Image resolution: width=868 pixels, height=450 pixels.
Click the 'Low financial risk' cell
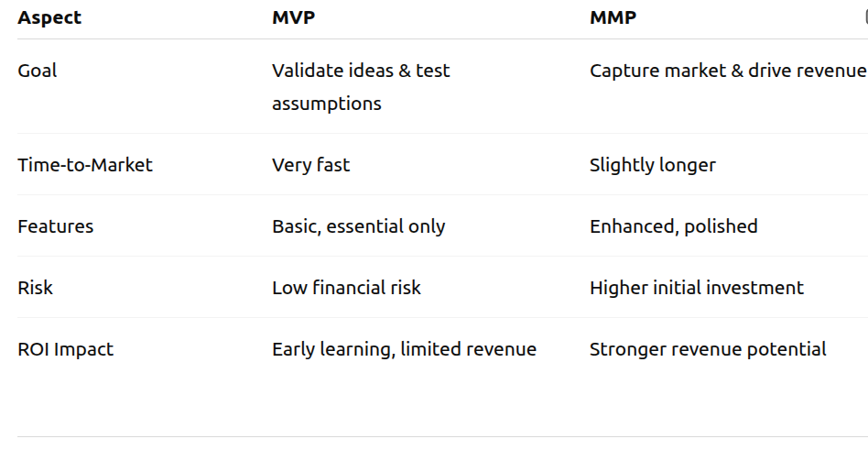click(346, 288)
